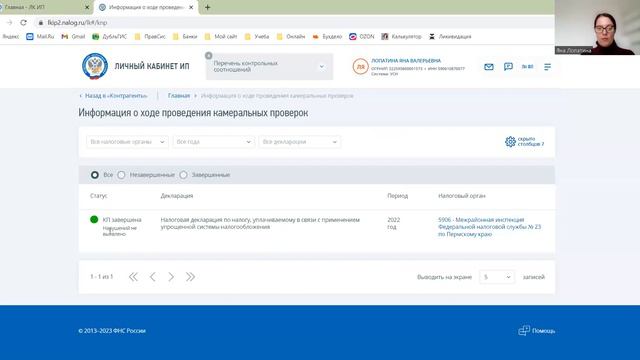Click the 'Период' column header
The image size is (640, 360).
click(x=398, y=196)
